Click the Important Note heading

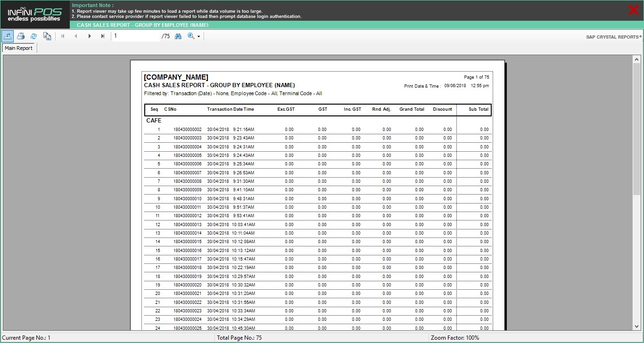click(x=93, y=5)
